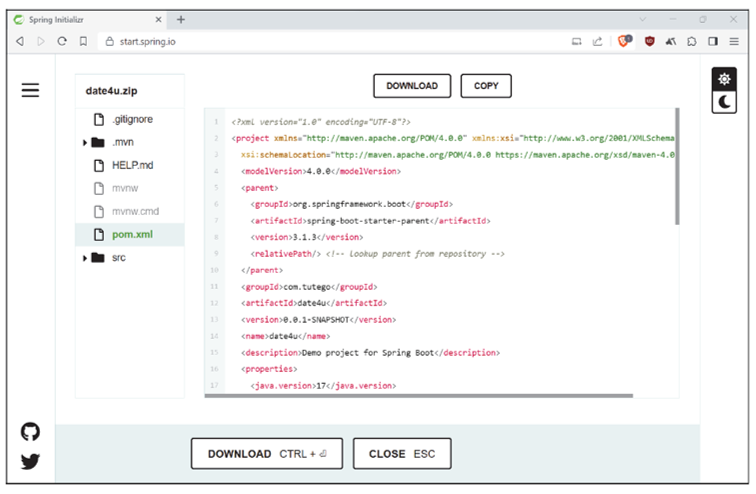Click the groupId com.tutego line

309,287
